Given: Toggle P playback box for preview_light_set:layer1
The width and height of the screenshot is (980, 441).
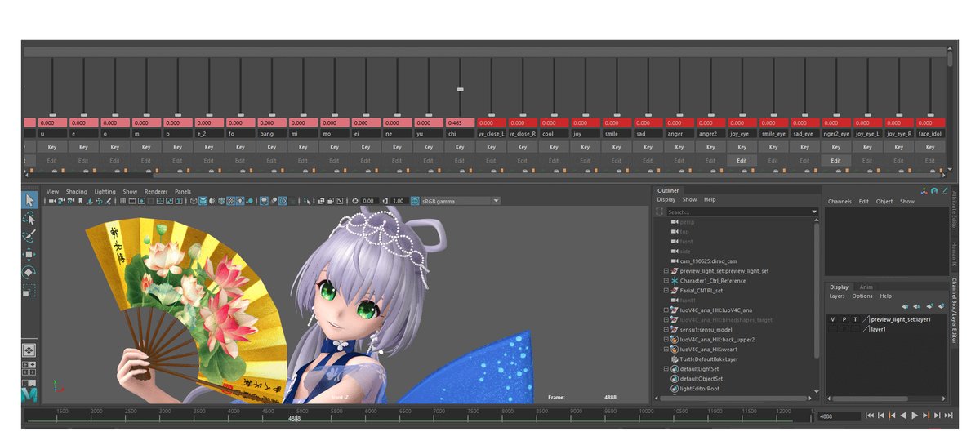Looking at the screenshot, I should [x=844, y=319].
